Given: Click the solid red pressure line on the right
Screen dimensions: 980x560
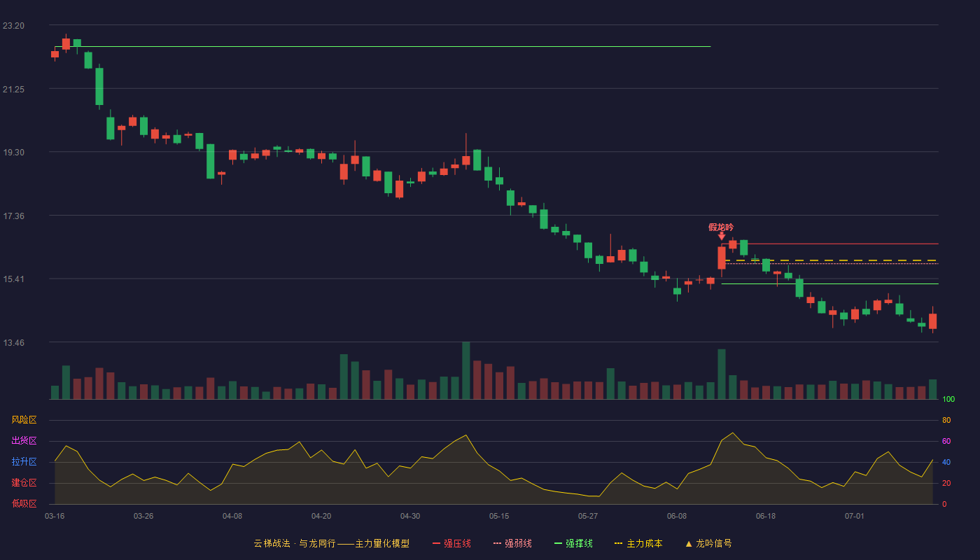Looking at the screenshot, I should tap(829, 244).
